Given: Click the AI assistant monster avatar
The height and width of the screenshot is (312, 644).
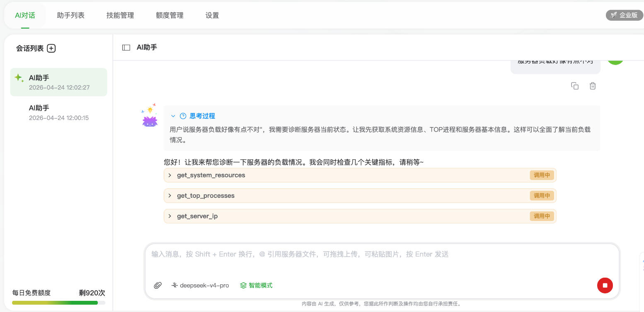Looking at the screenshot, I should pyautogui.click(x=150, y=116).
